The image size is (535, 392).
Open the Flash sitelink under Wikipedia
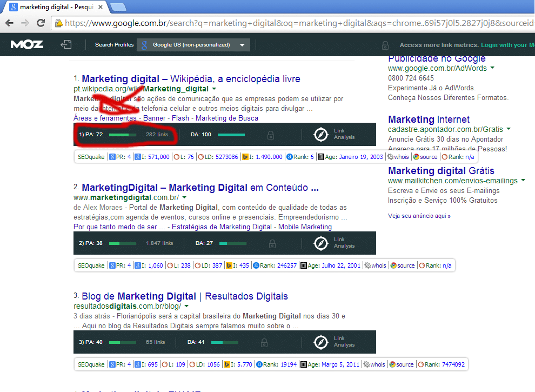pyautogui.click(x=180, y=118)
